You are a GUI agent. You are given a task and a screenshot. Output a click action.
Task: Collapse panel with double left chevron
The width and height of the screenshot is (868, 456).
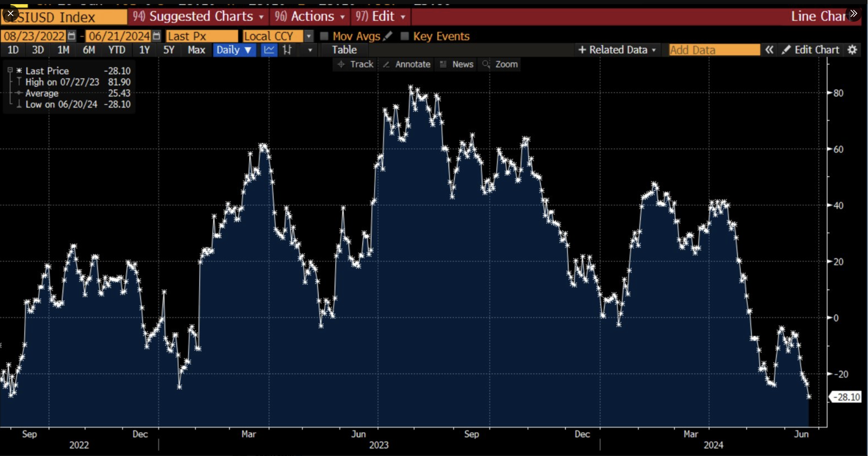(769, 50)
